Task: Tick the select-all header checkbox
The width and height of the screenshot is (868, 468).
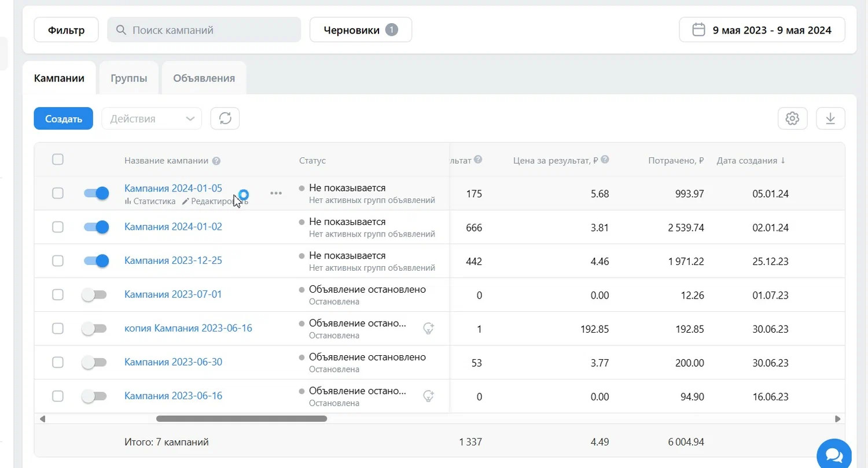Action: tap(58, 160)
